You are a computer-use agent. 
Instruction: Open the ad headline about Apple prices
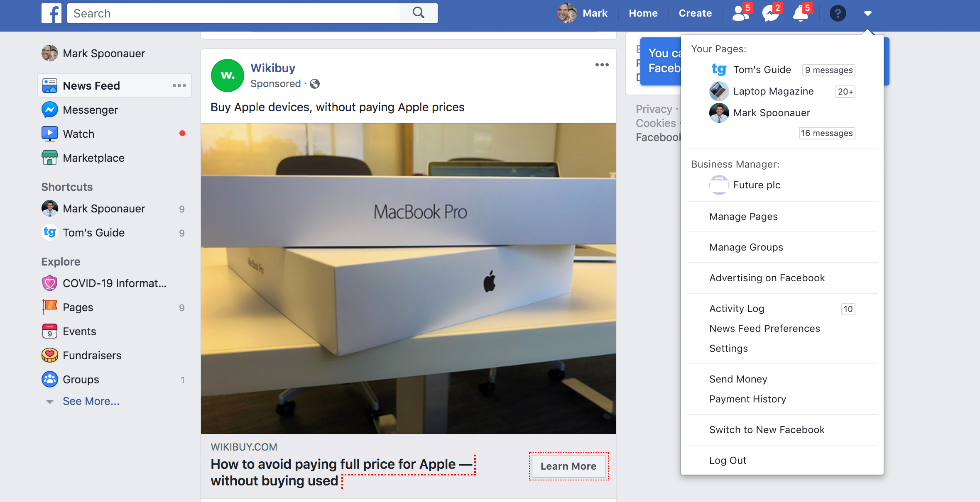(342, 472)
